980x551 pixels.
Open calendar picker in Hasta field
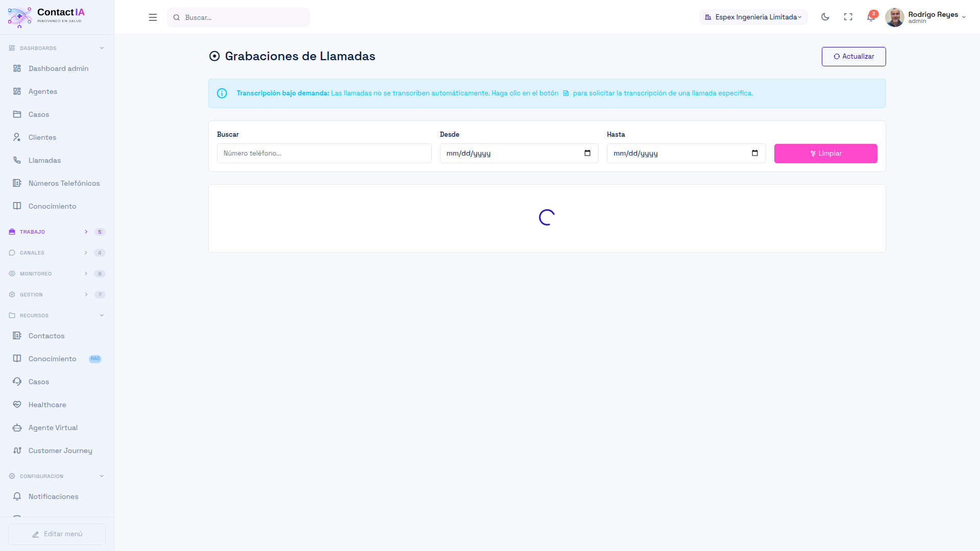pos(754,153)
